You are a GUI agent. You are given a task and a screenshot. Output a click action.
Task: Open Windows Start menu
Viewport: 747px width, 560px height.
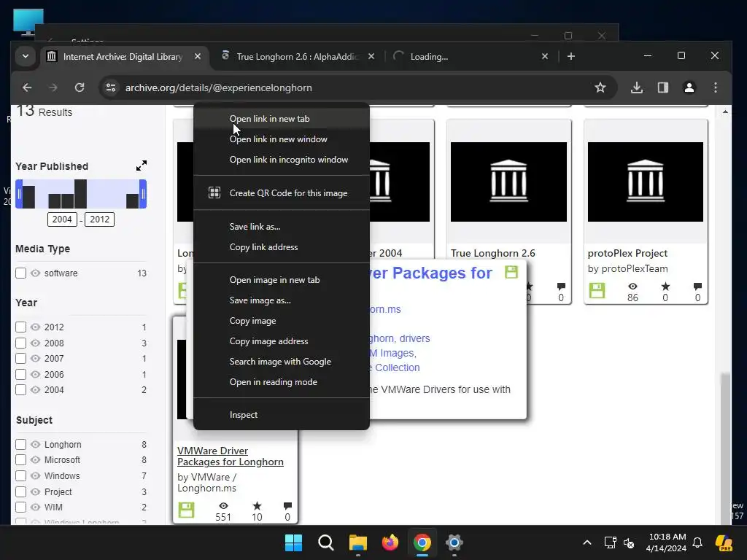tap(293, 542)
